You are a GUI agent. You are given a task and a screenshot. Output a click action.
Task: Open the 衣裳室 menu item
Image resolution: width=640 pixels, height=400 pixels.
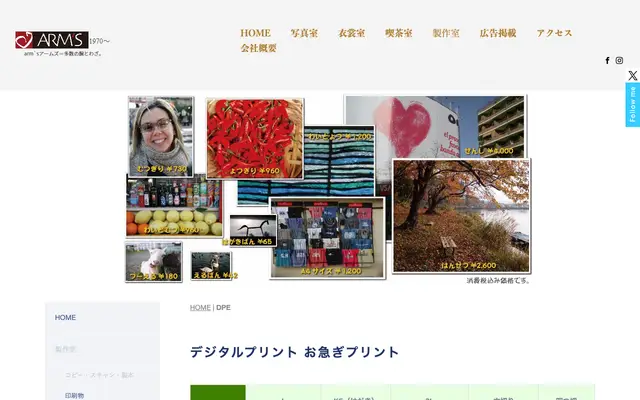(x=351, y=33)
